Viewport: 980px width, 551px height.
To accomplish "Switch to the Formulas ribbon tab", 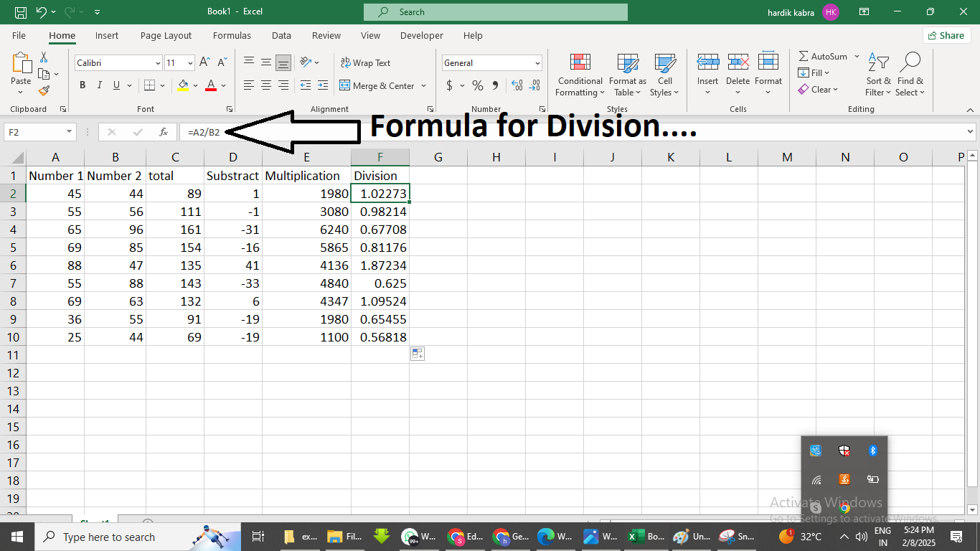I will pyautogui.click(x=232, y=35).
